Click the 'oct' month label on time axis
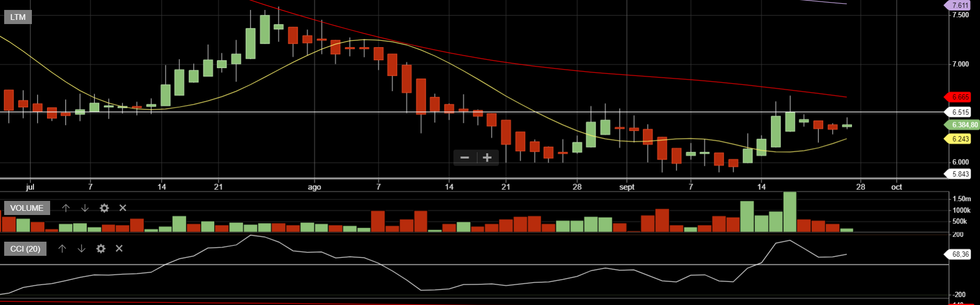Screen dimensions: 980x305 896,187
